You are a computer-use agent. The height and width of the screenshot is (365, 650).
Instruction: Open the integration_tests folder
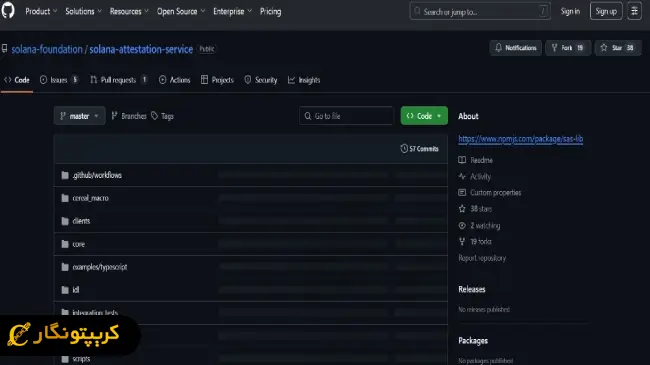pyautogui.click(x=95, y=313)
